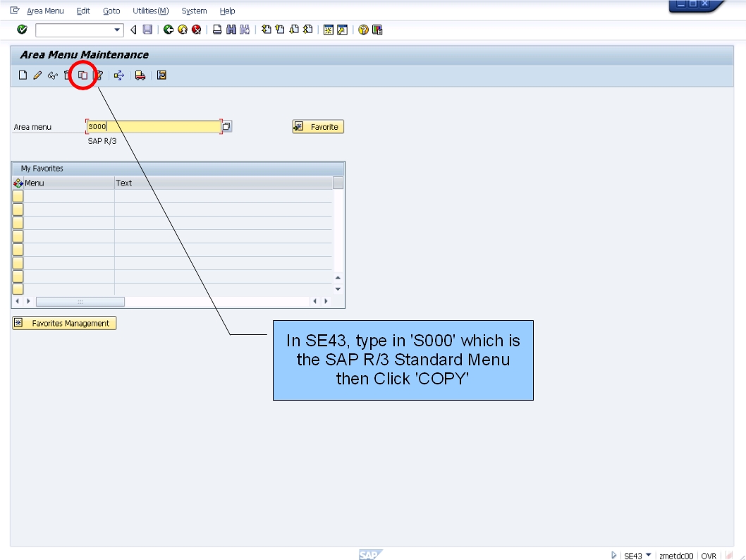
Task: Click the Save icon in the toolbar
Action: tap(148, 29)
